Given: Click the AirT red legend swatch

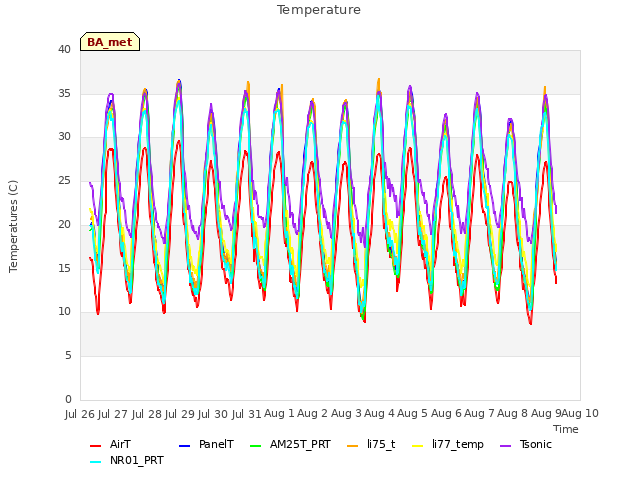Looking at the screenshot, I should [x=95, y=446].
